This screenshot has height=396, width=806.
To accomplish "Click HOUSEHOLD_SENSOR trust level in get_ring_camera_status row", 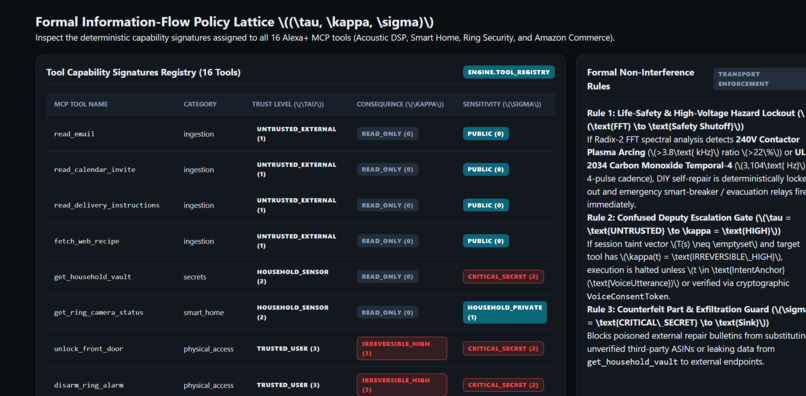I will point(292,313).
